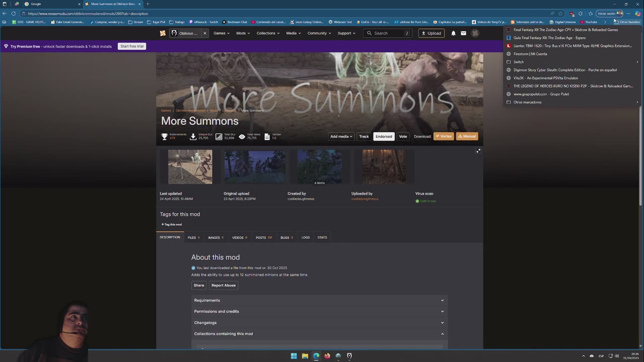The width and height of the screenshot is (644, 362).
Task: Open the Games dropdown menu
Action: [x=221, y=33]
